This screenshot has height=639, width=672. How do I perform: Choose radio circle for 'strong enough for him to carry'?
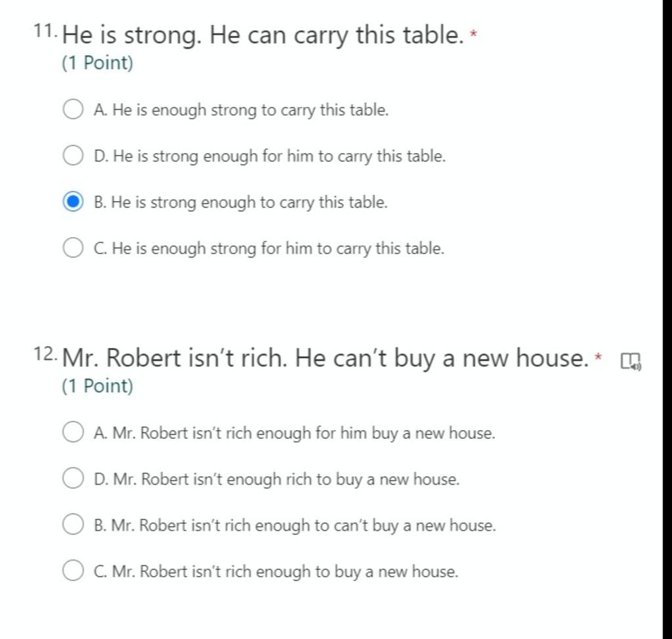point(73,156)
